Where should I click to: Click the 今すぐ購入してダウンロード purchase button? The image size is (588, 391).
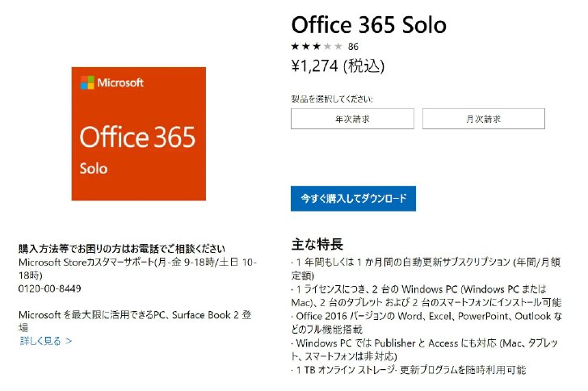(353, 198)
